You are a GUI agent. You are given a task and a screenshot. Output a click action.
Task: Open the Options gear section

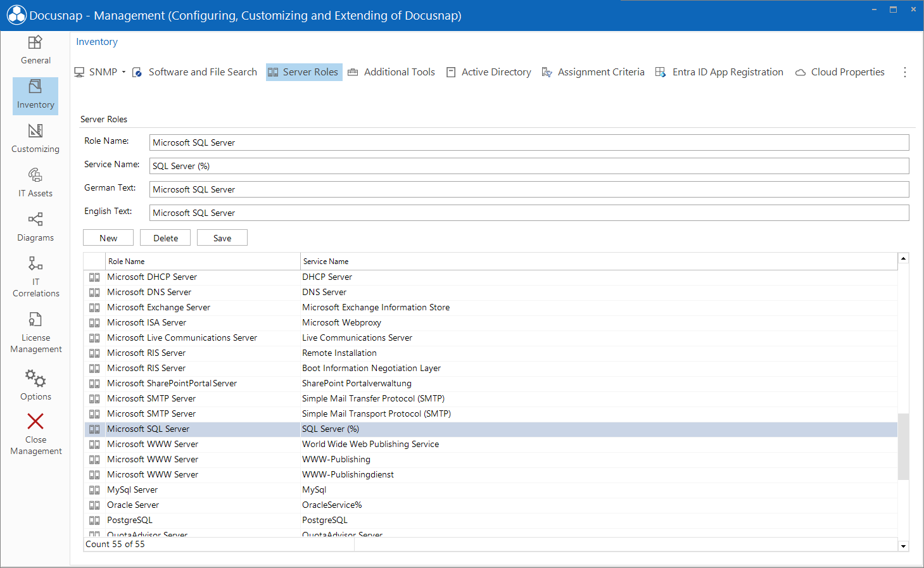point(35,385)
